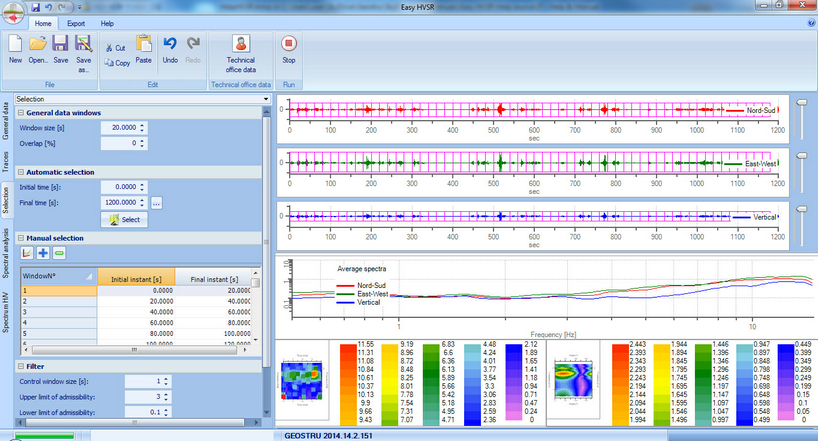
Task: Click the ellipsis button beside Final time
Action: point(157,203)
